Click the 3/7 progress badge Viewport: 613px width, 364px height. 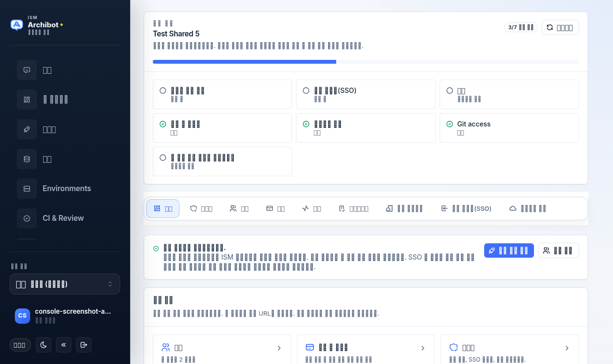tap(521, 27)
